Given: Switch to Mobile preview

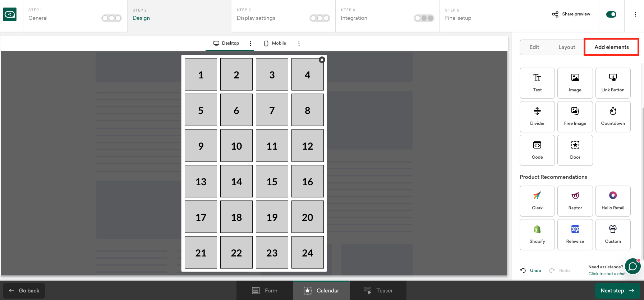Looking at the screenshot, I should coord(275,43).
